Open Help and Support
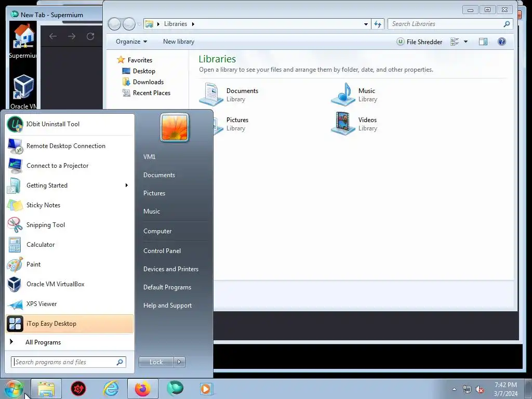Screen dimensions: 532x399 coord(167,305)
